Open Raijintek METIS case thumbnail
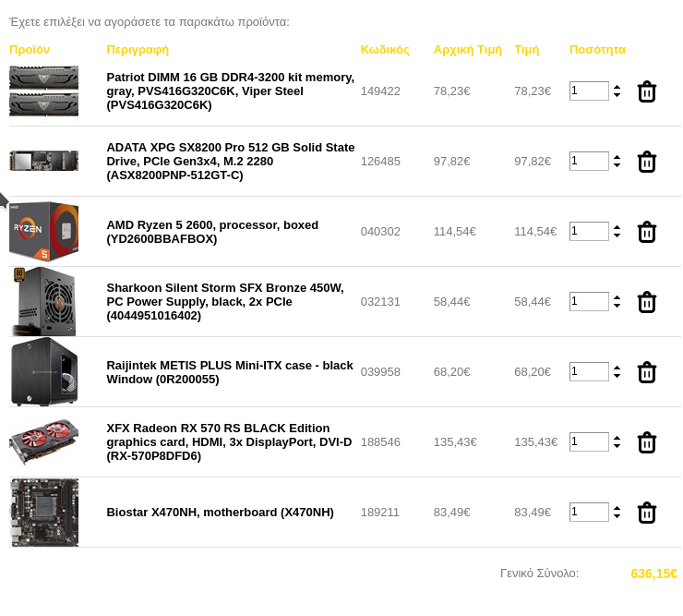 click(x=44, y=371)
